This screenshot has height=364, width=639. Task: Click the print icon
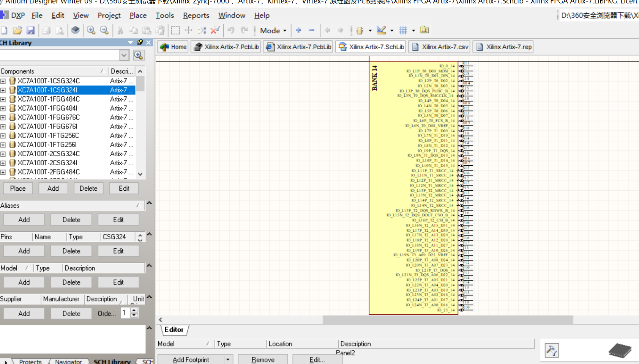point(46,30)
